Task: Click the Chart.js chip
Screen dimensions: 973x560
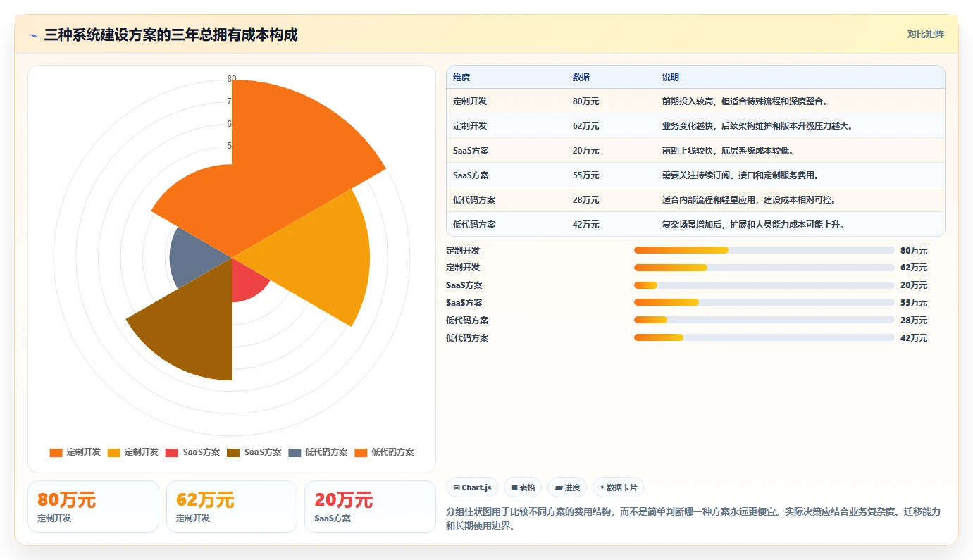Action: (x=472, y=487)
